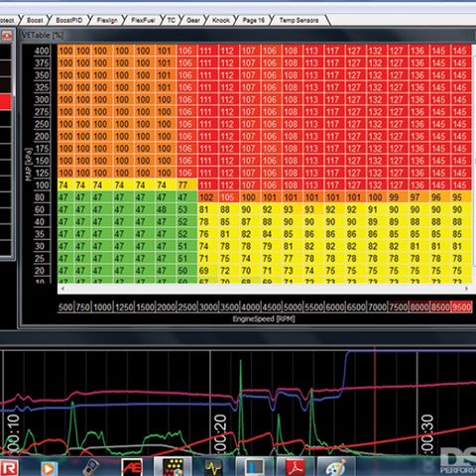This screenshot has width=476, height=476.
Task: Click the VE table horizontal scrollbar track
Action: pos(265,289)
